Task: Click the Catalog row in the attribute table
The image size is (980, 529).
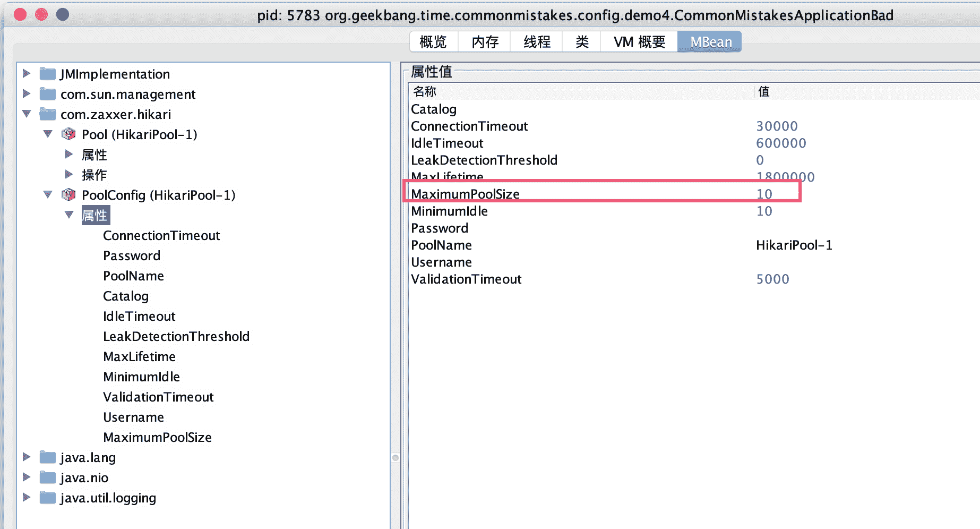Action: pos(694,109)
